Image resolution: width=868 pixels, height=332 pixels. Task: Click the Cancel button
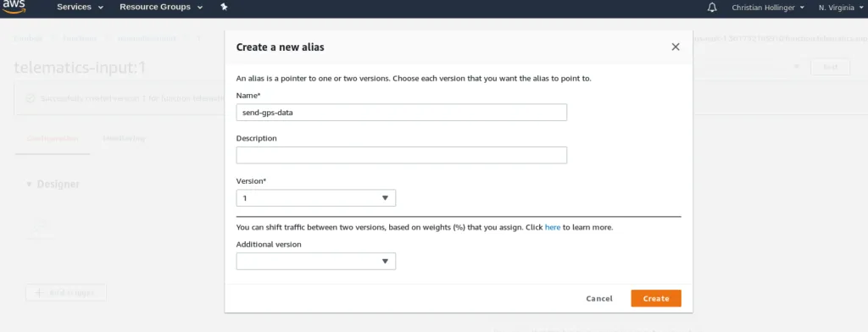599,298
